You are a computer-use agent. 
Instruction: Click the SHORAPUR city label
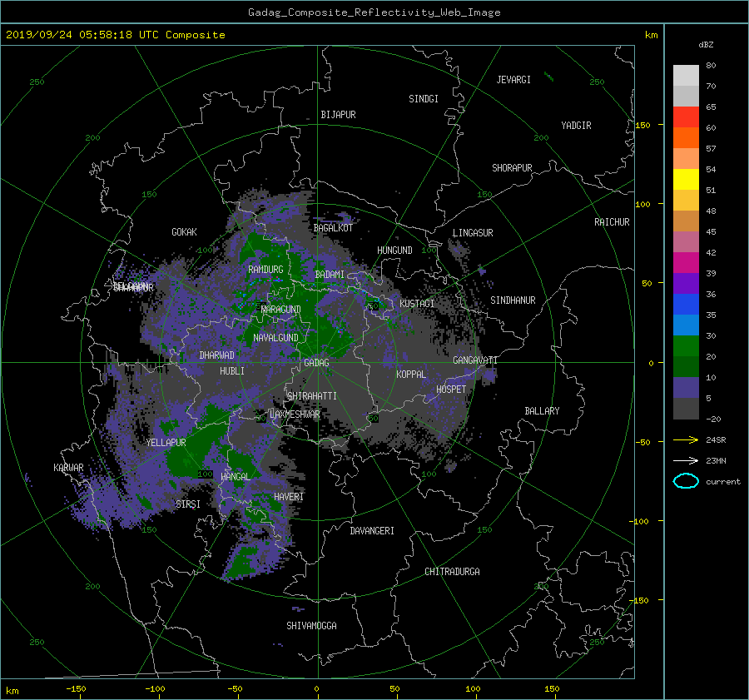(x=512, y=168)
